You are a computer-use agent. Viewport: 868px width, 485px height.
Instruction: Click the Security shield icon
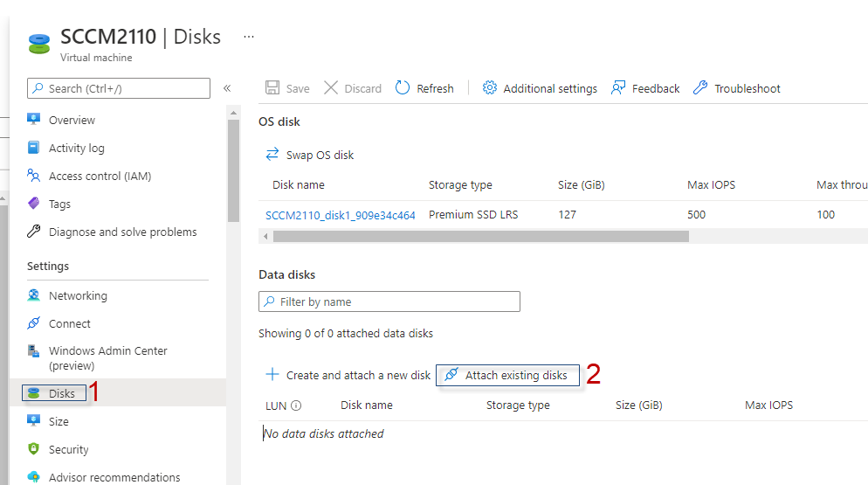click(34, 448)
